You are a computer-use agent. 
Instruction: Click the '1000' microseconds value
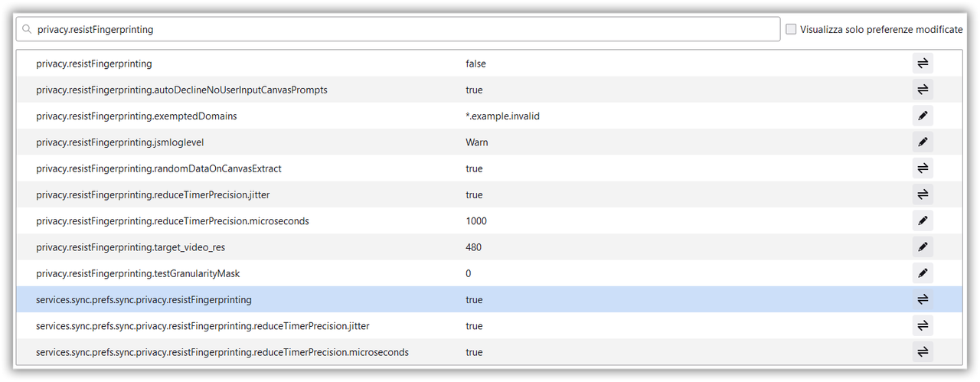tap(476, 221)
